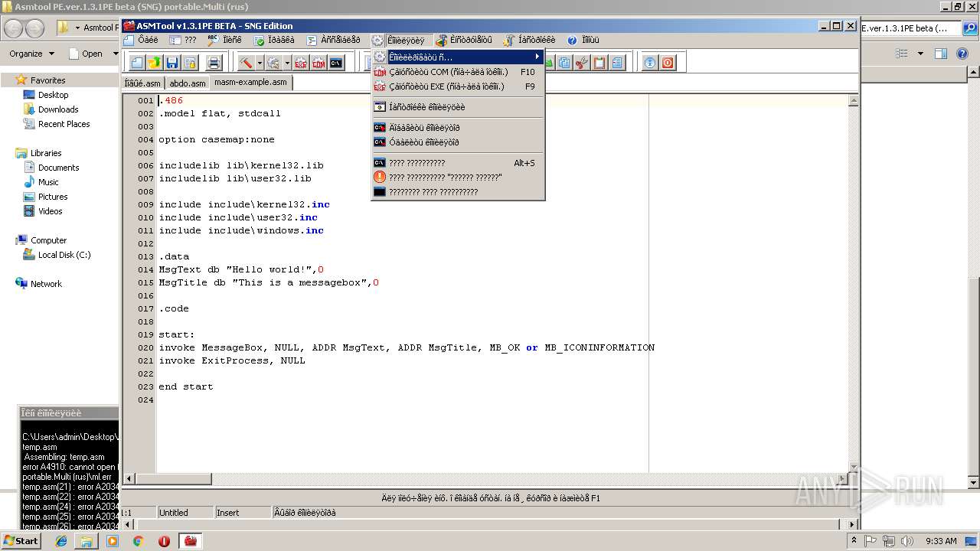This screenshot has height=551, width=980.
Task: Click the Windows Start button
Action: pyautogui.click(x=21, y=540)
